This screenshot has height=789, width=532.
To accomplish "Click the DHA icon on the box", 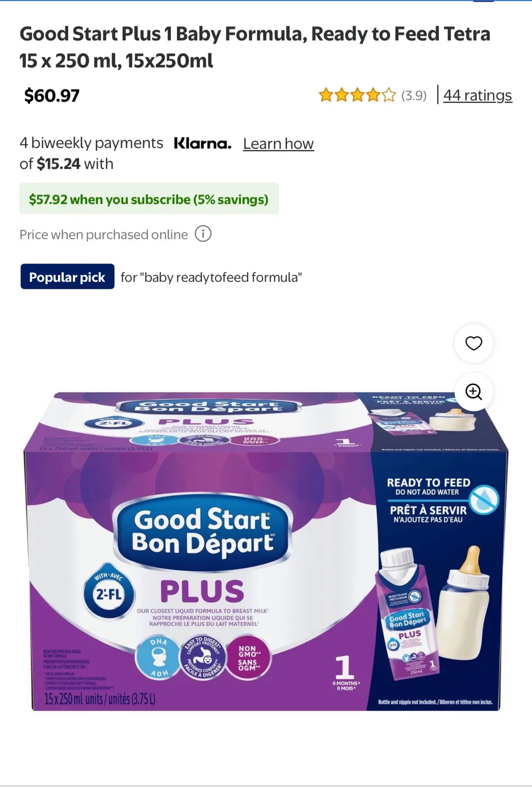I will point(158,658).
